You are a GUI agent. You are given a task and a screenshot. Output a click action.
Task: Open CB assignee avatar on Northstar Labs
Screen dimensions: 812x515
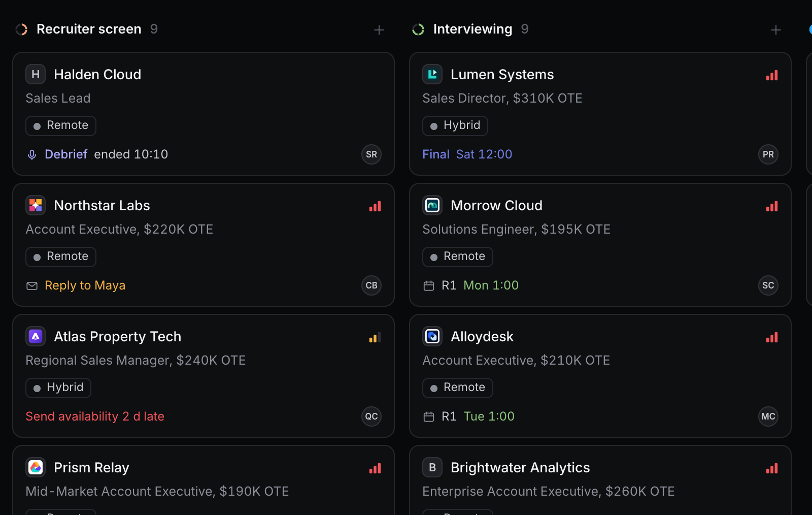pyautogui.click(x=371, y=285)
